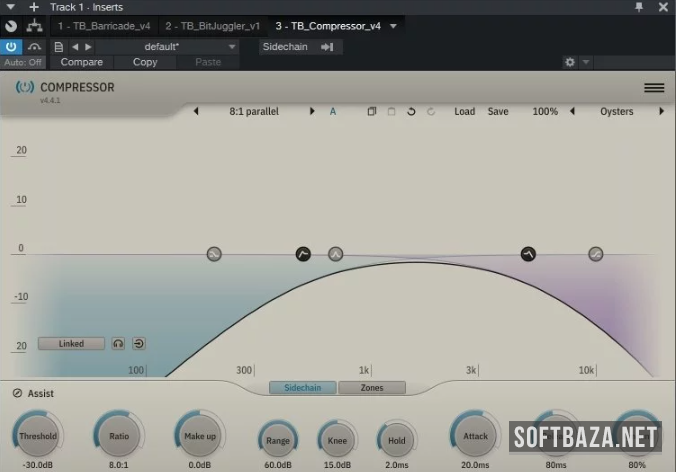Click the undo arrow icon
The width and height of the screenshot is (676, 472).
[411, 112]
